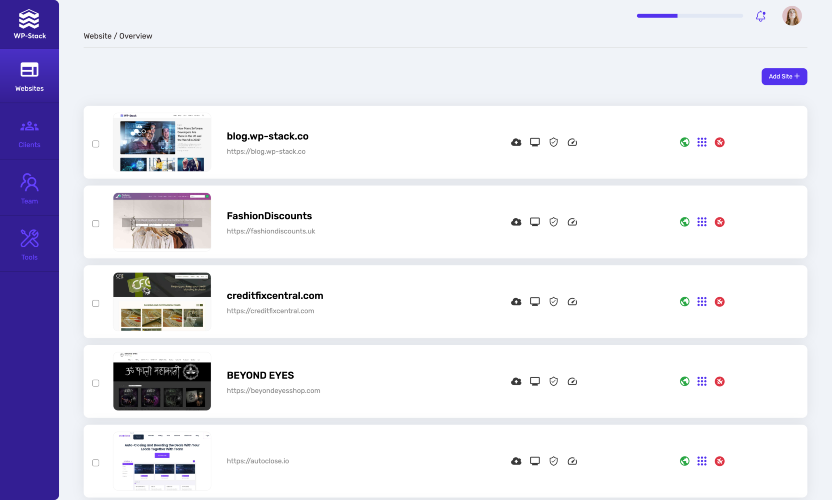
Task: Go to the Clients section
Action: 29,133
